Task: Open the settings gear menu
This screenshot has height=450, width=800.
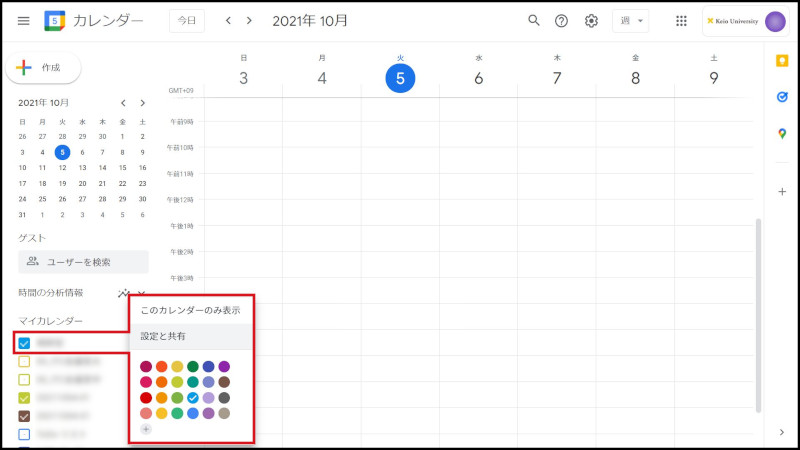Action: pyautogui.click(x=591, y=20)
